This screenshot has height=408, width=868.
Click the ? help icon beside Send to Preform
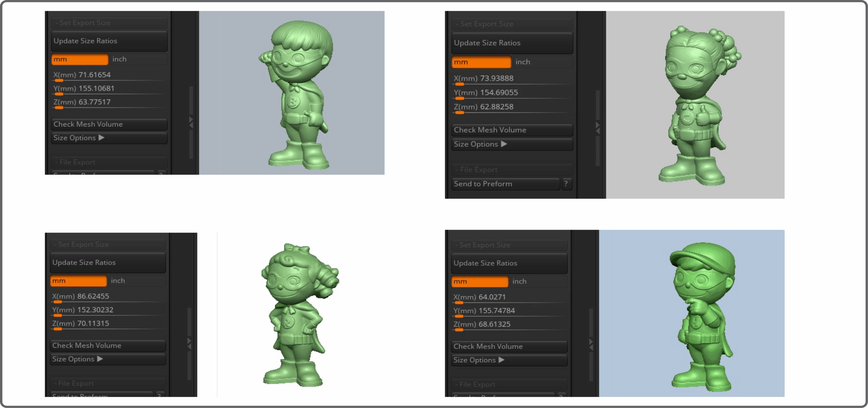pos(566,184)
